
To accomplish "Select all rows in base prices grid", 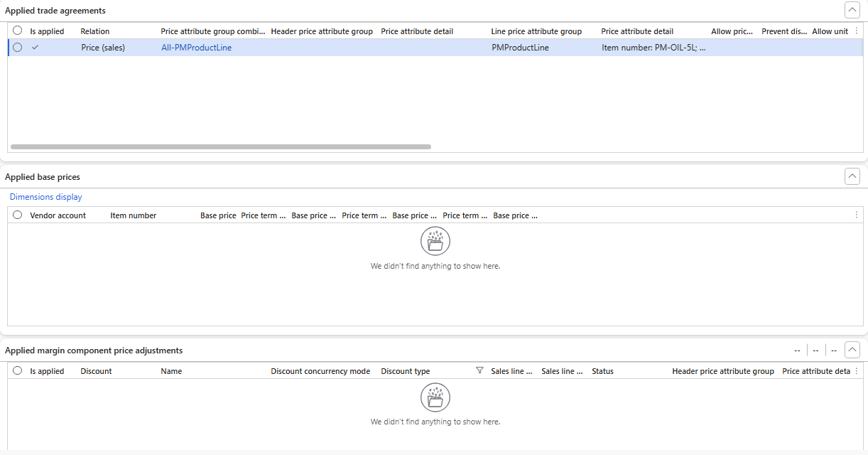I will coord(17,215).
